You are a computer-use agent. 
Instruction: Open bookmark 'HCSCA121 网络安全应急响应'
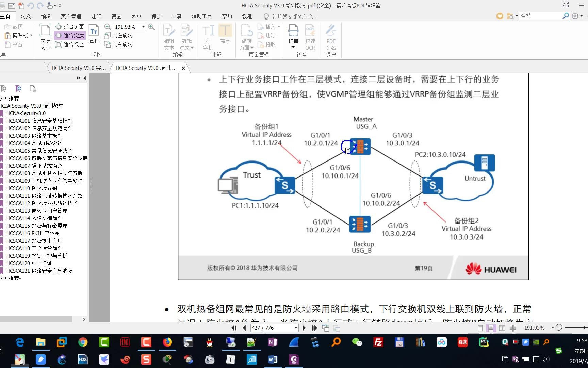pyautogui.click(x=39, y=271)
